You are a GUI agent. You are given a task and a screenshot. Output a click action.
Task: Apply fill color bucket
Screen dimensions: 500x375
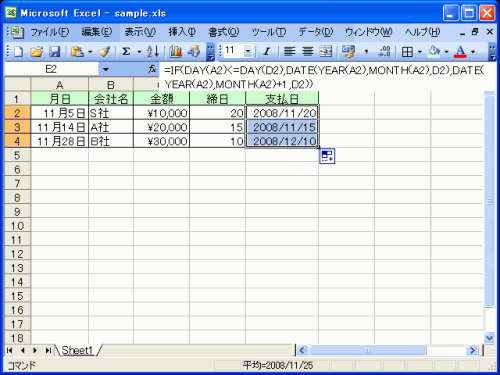click(434, 51)
